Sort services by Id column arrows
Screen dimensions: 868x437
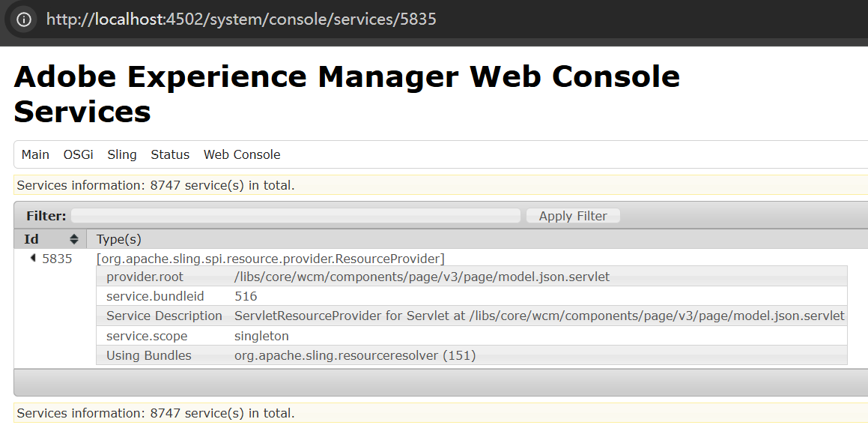tap(74, 239)
